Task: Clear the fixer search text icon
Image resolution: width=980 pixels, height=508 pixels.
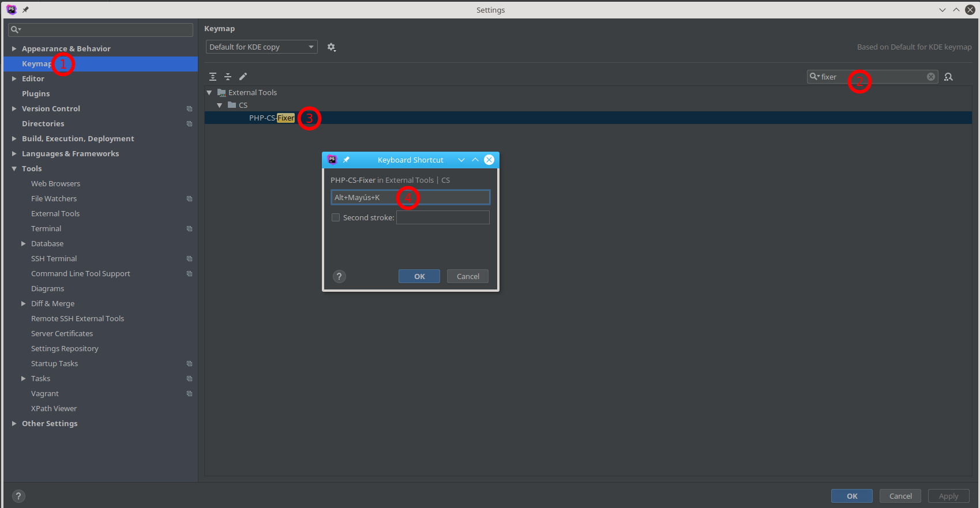Action: point(931,77)
